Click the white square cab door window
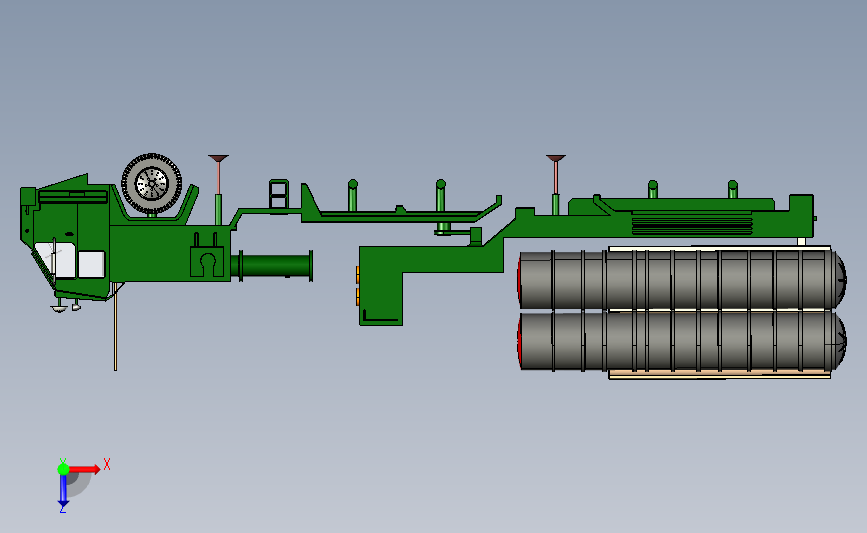 (91, 264)
